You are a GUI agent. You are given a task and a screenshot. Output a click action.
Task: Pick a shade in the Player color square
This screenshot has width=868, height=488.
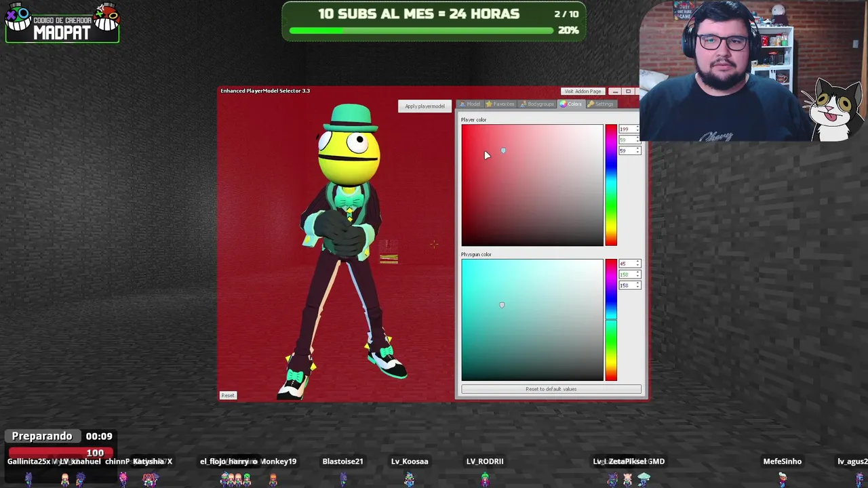tap(532, 185)
